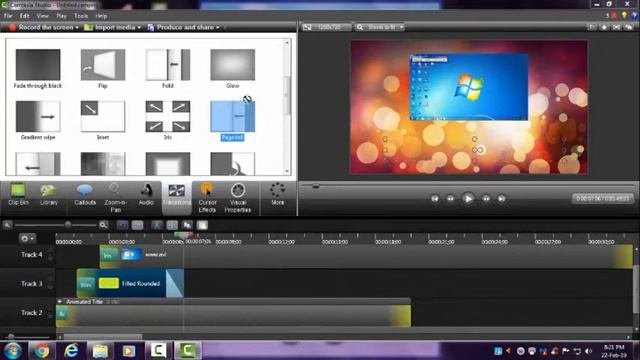Expand the Import media dropdown arrow
The width and height of the screenshot is (640, 360).
click(x=139, y=27)
